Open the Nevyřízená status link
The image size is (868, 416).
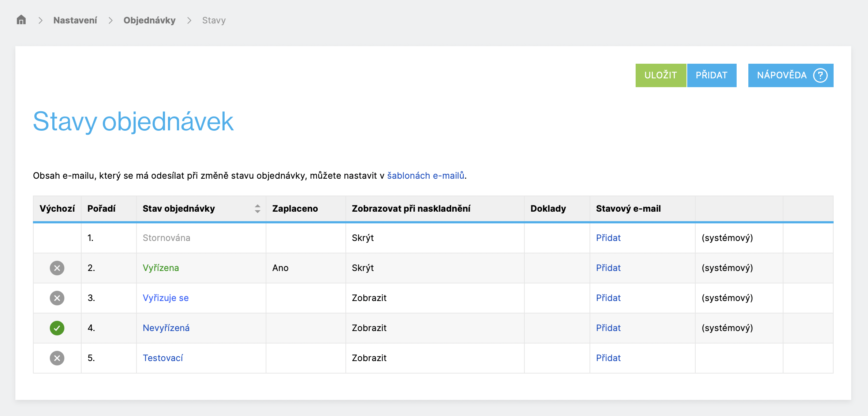(166, 328)
